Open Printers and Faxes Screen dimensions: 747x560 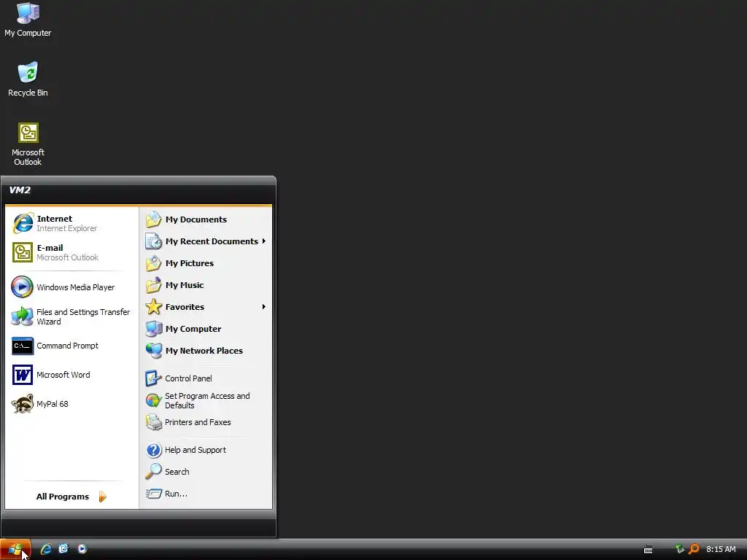[x=206, y=422]
